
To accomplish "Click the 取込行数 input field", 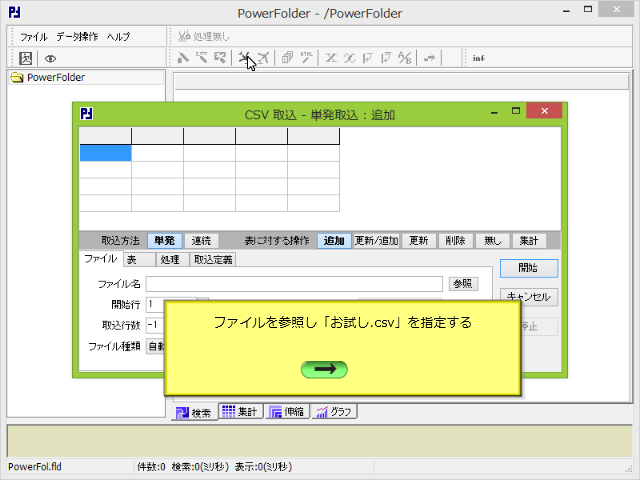I will (155, 325).
